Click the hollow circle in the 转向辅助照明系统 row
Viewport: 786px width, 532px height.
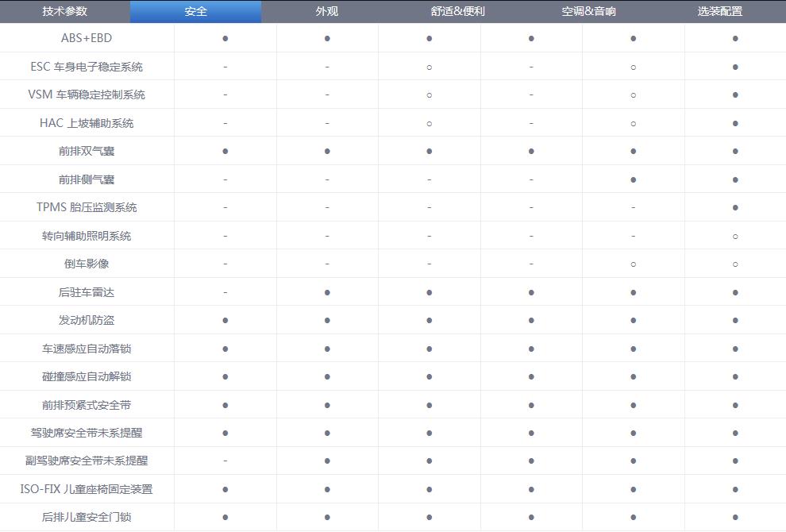[735, 236]
